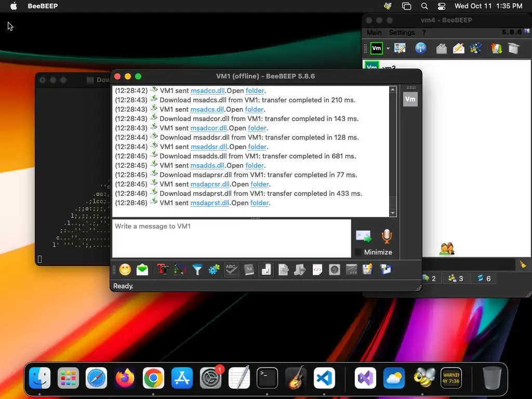Open the message filter funnel icon
The height and width of the screenshot is (399, 532).
tap(197, 270)
